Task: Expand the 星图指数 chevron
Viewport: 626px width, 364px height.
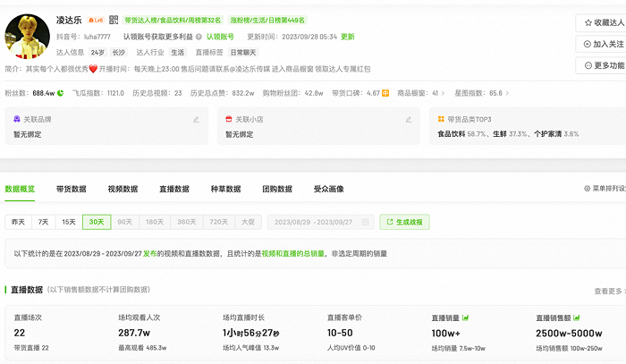Action: pos(508,92)
